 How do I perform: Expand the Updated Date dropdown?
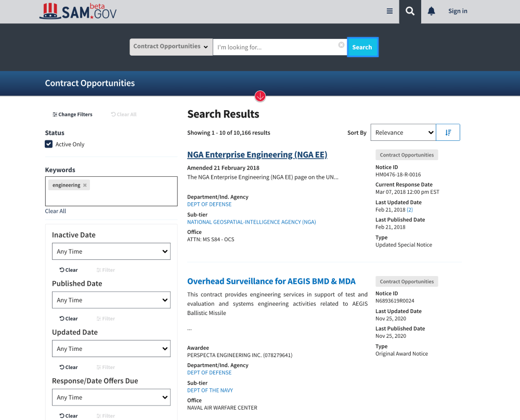[111, 349]
